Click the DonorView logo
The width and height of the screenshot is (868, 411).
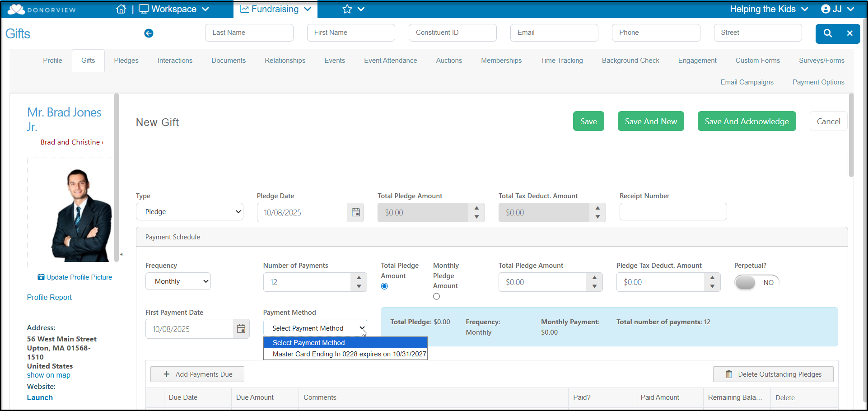[x=42, y=9]
